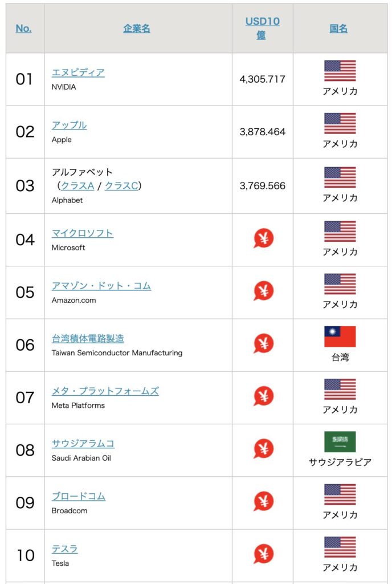Image resolution: width=392 pixels, height=584 pixels.
Task: Sort by USD10億 column header
Action: click(262, 28)
